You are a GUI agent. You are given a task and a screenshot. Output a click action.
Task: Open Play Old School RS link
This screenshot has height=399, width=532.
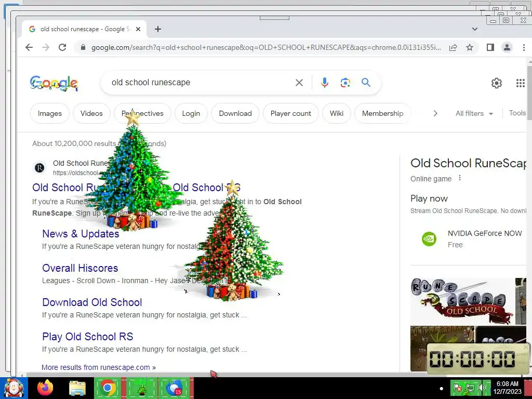click(87, 337)
